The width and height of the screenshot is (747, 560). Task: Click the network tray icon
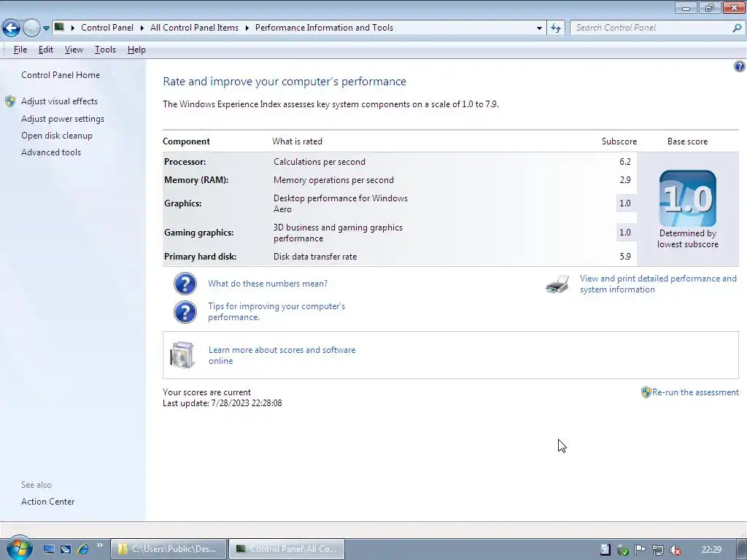click(657, 550)
